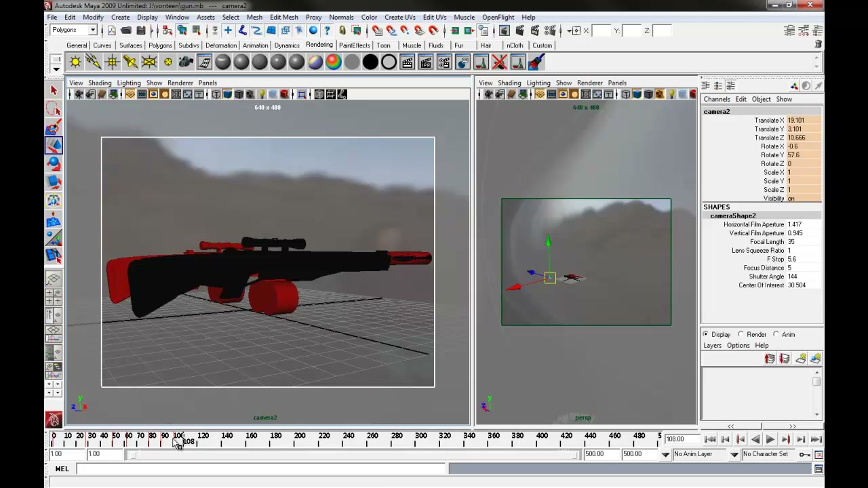Open the Render View clapperboard icon
Viewport: 868px width, 488px height.
[x=408, y=62]
